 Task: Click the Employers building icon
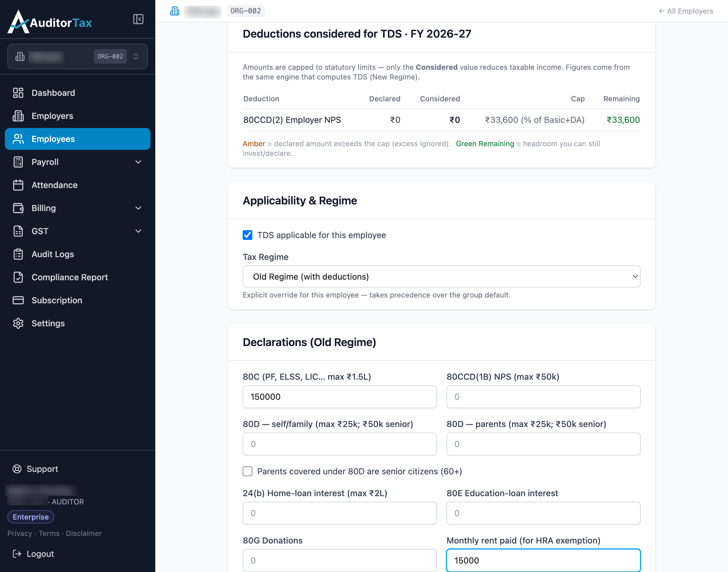18,116
